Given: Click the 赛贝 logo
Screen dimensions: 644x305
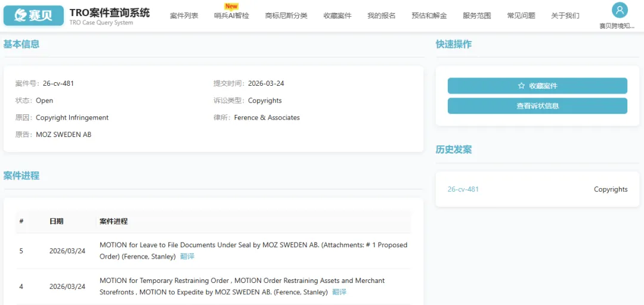Looking at the screenshot, I should point(33,15).
